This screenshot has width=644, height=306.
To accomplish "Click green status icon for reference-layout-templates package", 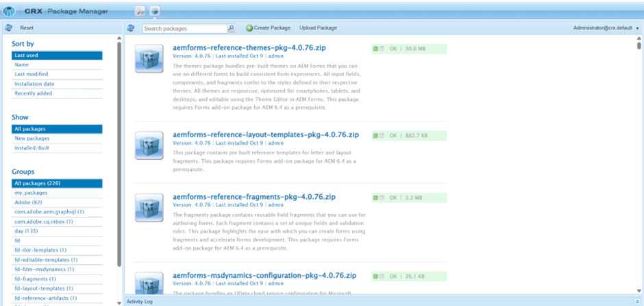I will [x=375, y=136].
